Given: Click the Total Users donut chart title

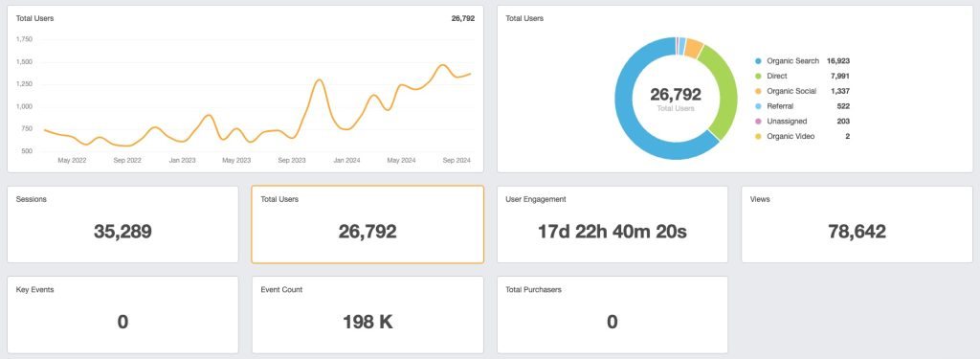Looking at the screenshot, I should [x=524, y=19].
